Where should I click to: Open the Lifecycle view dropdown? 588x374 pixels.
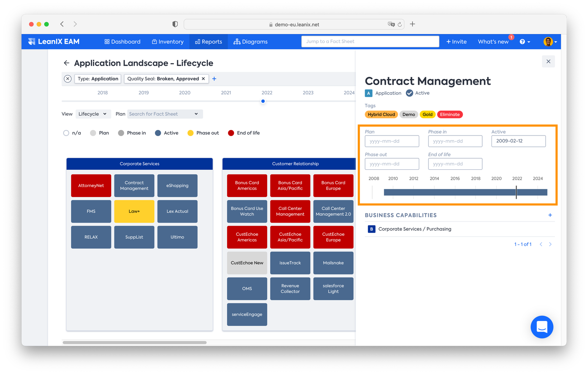[x=93, y=114]
